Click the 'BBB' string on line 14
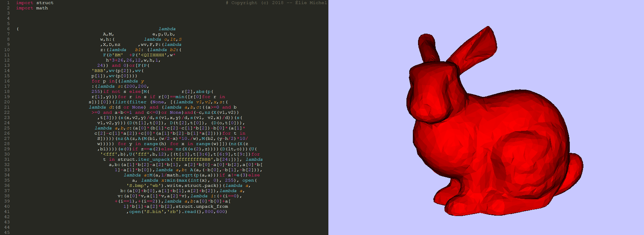Image resolution: width=644 pixels, height=235 pixels. pos(99,71)
